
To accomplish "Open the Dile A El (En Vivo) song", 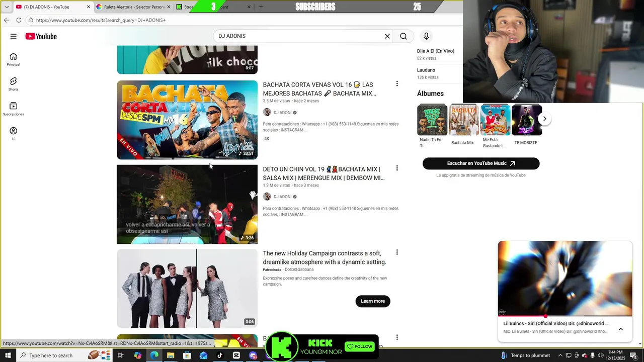I will pyautogui.click(x=436, y=51).
